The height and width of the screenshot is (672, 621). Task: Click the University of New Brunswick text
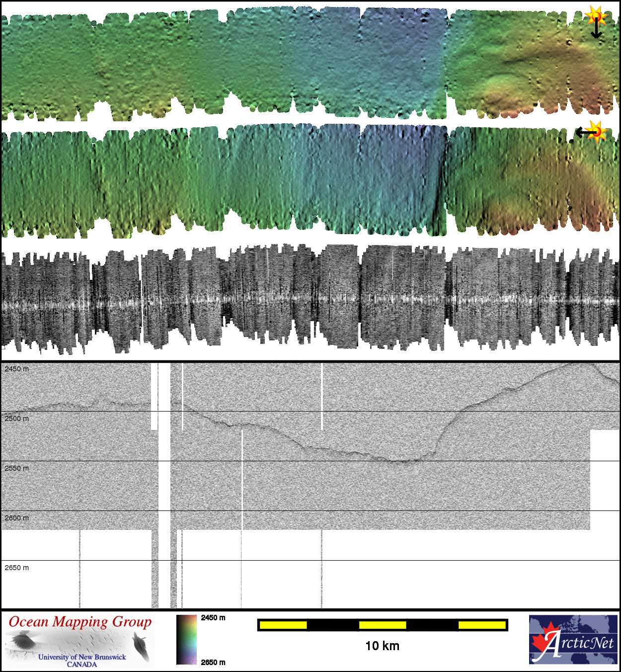pyautogui.click(x=82, y=657)
